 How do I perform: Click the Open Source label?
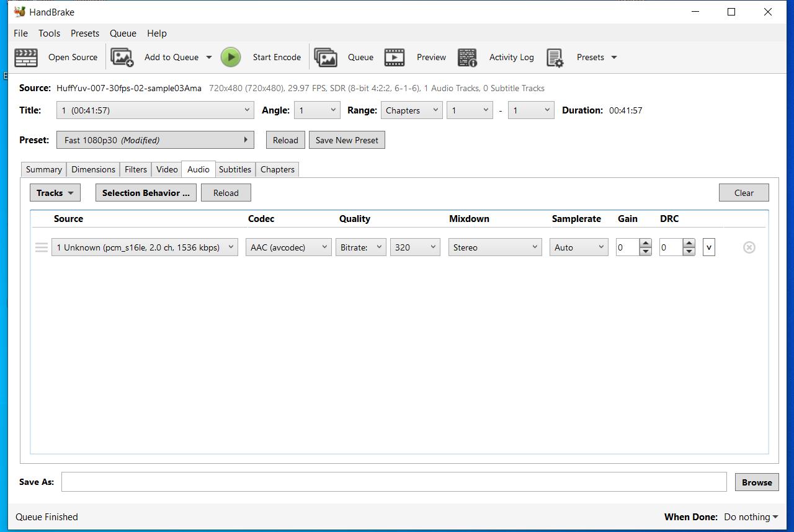(73, 57)
